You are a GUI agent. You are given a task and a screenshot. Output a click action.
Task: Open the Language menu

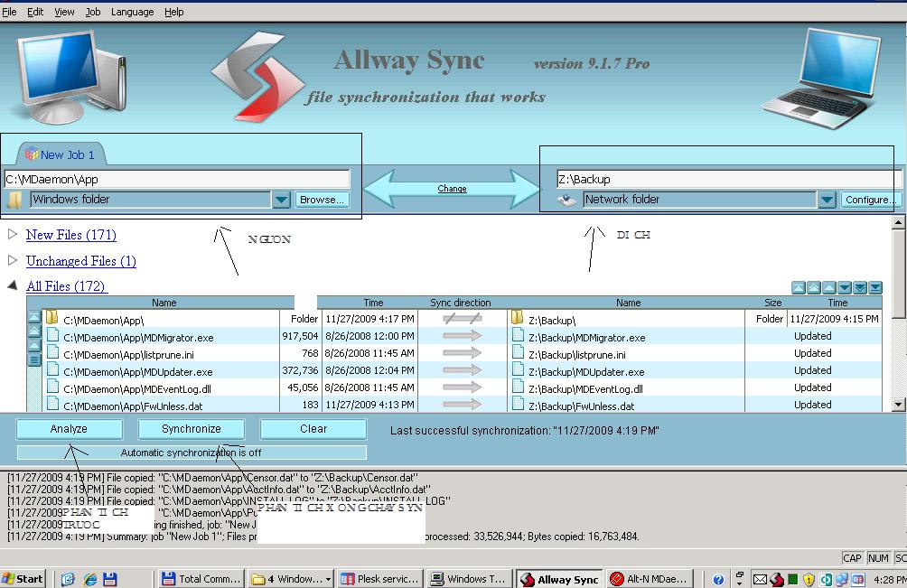(133, 12)
